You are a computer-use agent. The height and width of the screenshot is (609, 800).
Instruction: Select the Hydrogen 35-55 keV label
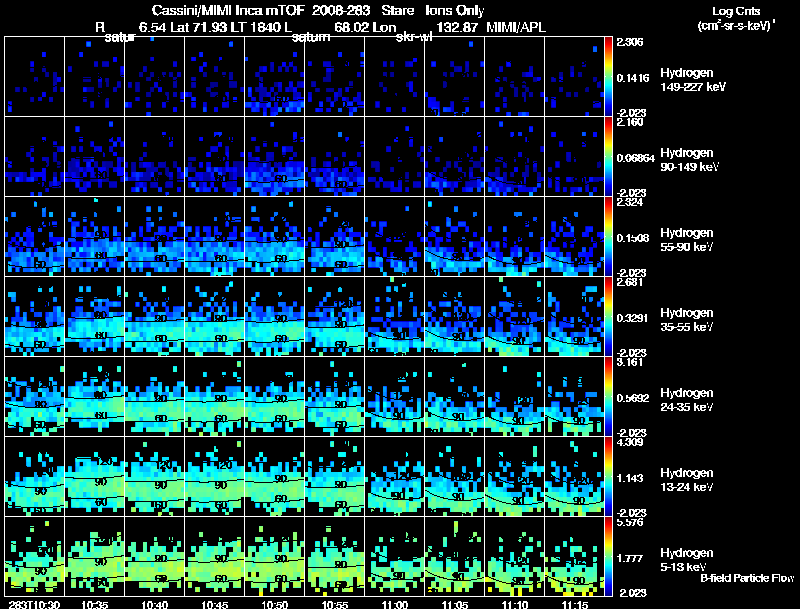pos(687,320)
